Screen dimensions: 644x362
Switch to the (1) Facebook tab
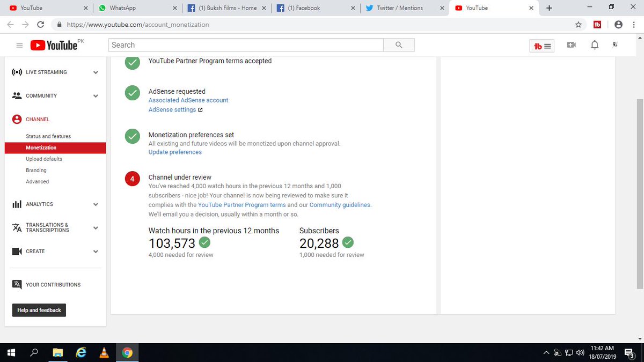point(316,8)
